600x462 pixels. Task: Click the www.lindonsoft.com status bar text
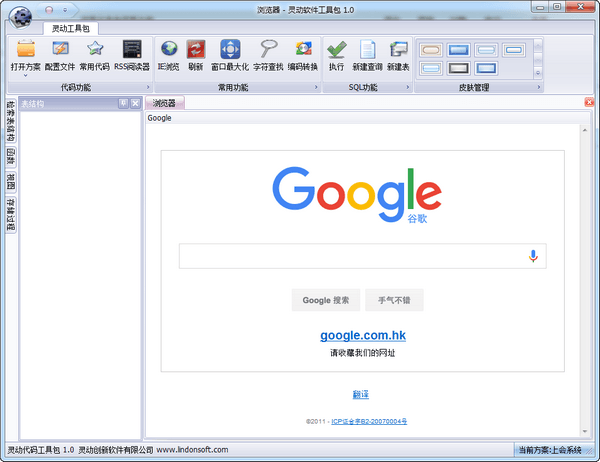coord(192,450)
